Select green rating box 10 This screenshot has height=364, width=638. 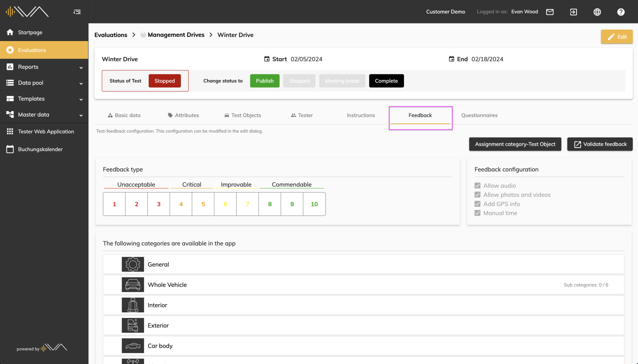click(314, 204)
